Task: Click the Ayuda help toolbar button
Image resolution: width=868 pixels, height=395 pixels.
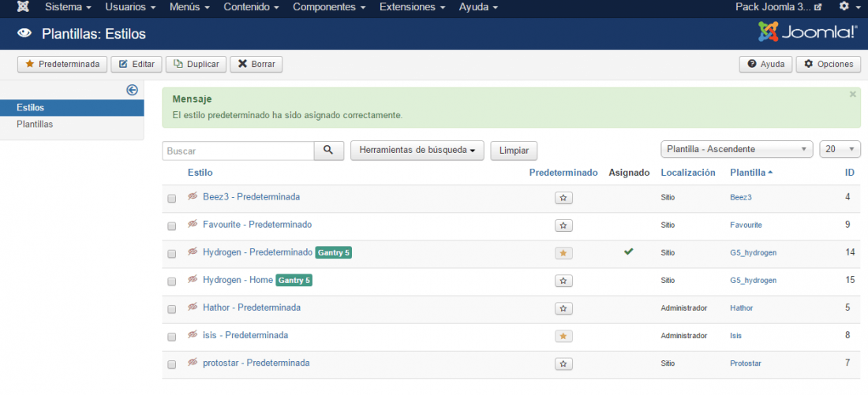Action: tap(765, 64)
